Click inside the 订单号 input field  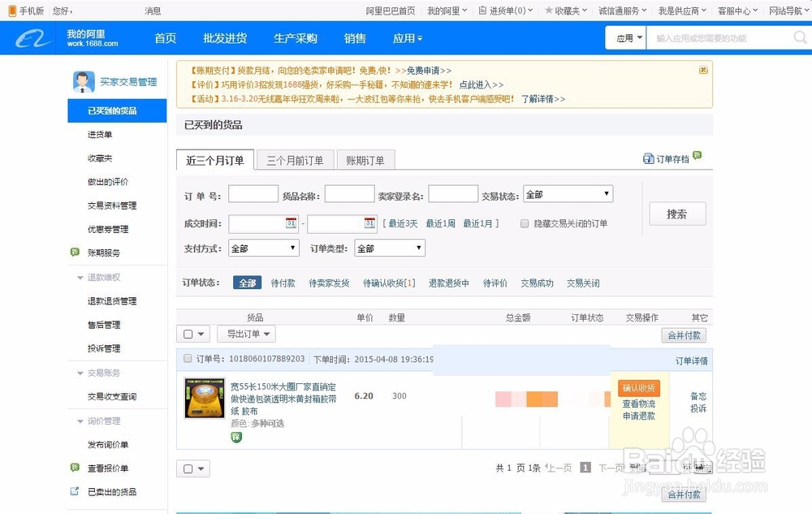click(253, 193)
